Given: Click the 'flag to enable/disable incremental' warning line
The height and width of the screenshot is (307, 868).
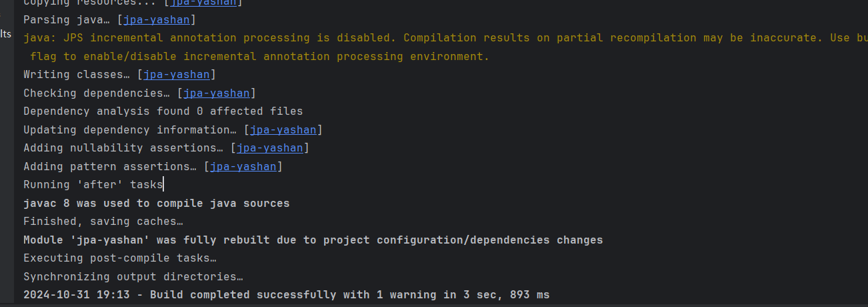Looking at the screenshot, I should pyautogui.click(x=260, y=56).
